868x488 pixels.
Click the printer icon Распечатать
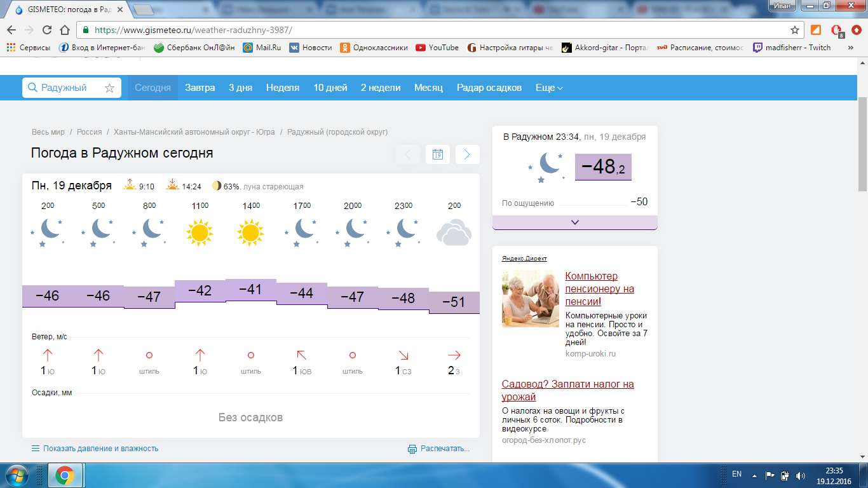pos(412,449)
